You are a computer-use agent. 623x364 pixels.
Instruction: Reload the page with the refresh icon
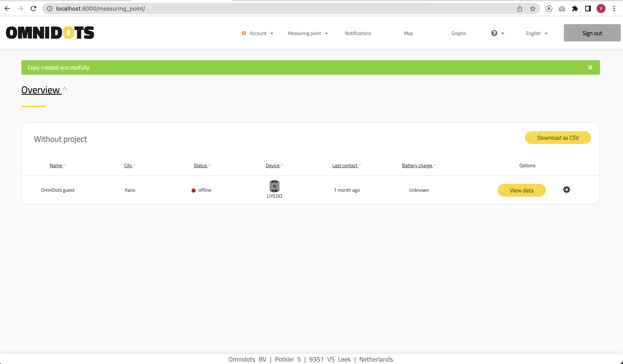33,9
